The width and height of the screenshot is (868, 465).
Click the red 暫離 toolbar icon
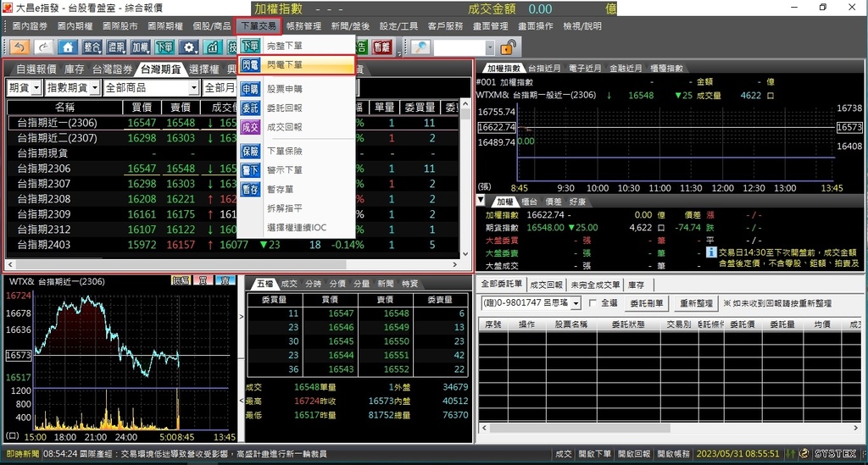[x=382, y=47]
